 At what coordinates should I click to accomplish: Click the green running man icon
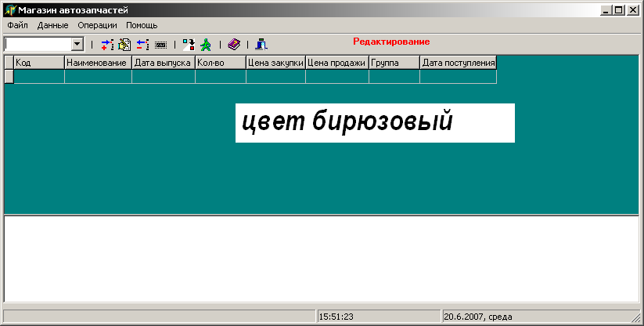(206, 45)
